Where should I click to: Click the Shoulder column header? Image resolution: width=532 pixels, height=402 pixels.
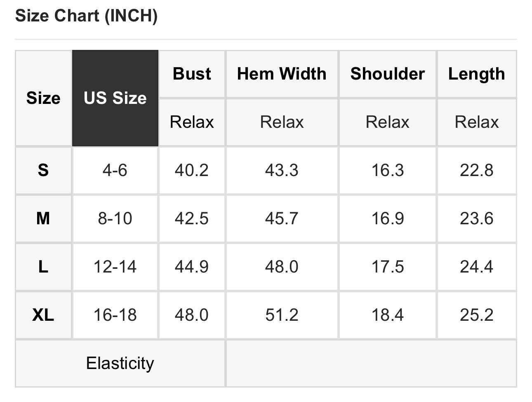pos(387,74)
